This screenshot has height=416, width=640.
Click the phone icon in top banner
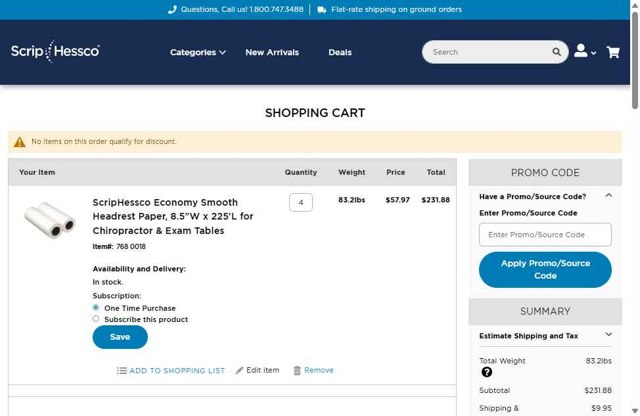(x=172, y=9)
